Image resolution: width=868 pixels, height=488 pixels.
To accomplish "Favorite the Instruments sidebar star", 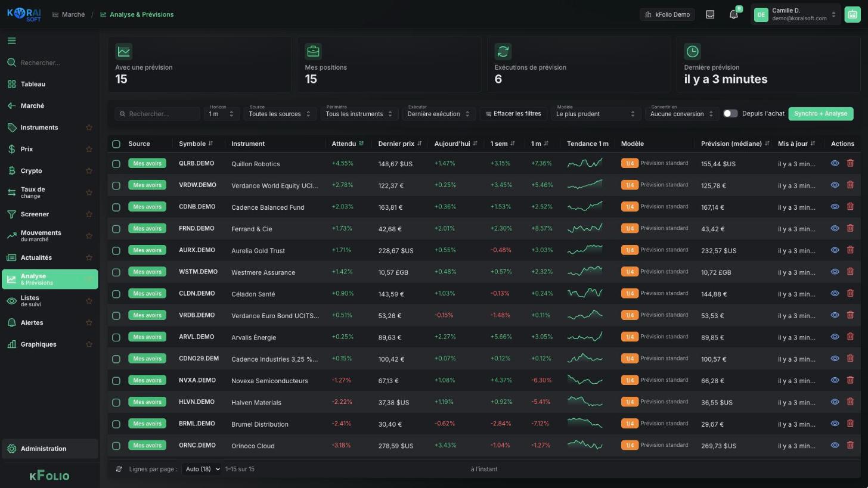I will tap(89, 128).
